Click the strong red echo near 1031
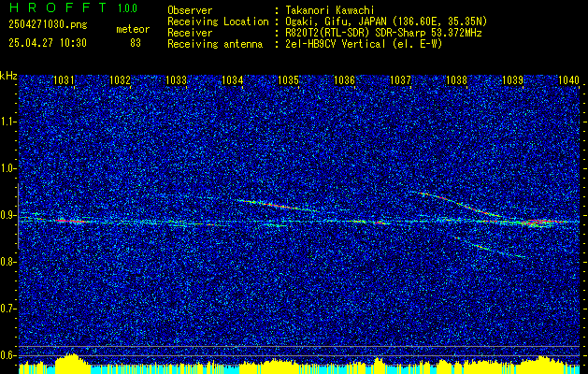588x374 pixels. click(x=73, y=221)
